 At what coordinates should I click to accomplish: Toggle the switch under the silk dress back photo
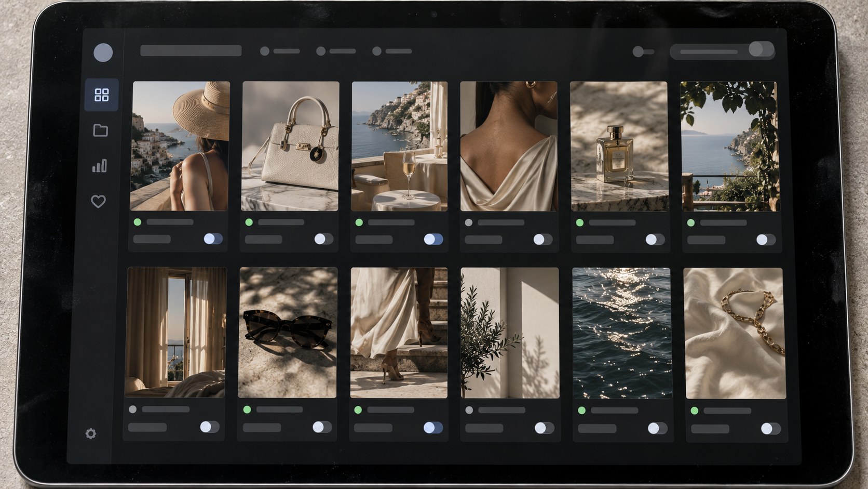pyautogui.click(x=543, y=239)
